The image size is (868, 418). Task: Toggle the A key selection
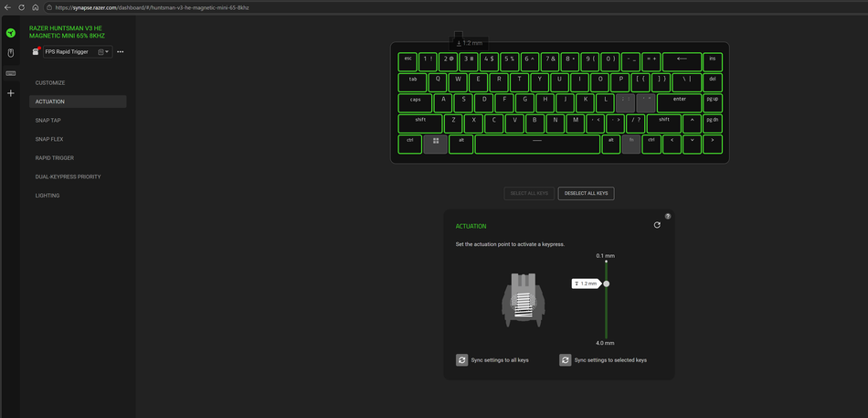pyautogui.click(x=443, y=103)
